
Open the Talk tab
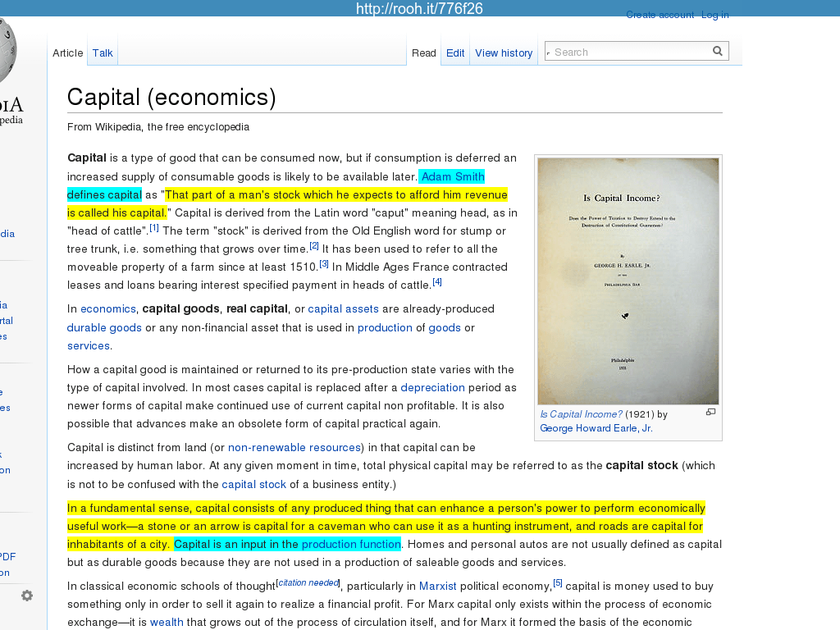(103, 52)
